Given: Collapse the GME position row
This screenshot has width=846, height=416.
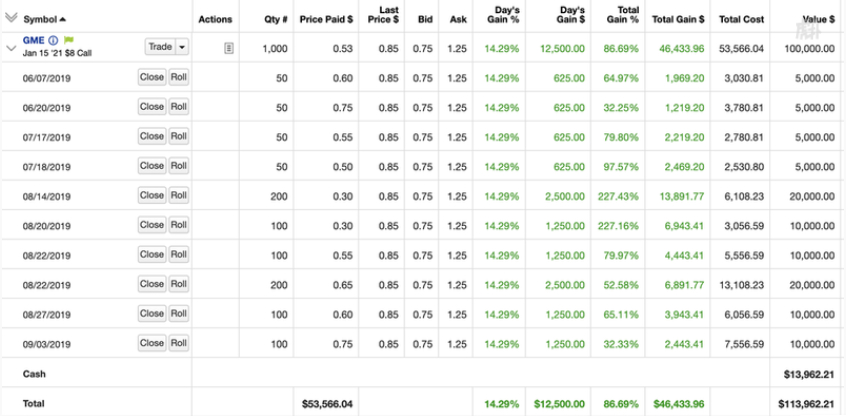Looking at the screenshot, I should [x=10, y=47].
